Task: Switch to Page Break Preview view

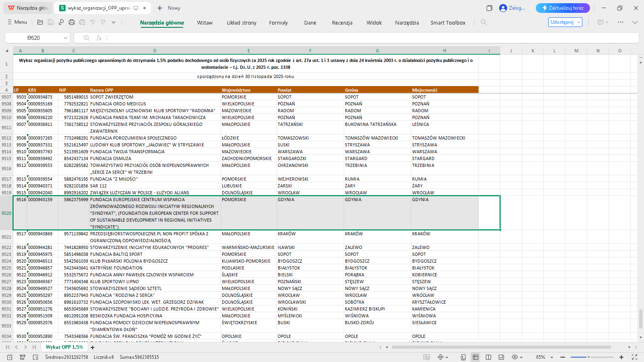Action: click(x=488, y=357)
